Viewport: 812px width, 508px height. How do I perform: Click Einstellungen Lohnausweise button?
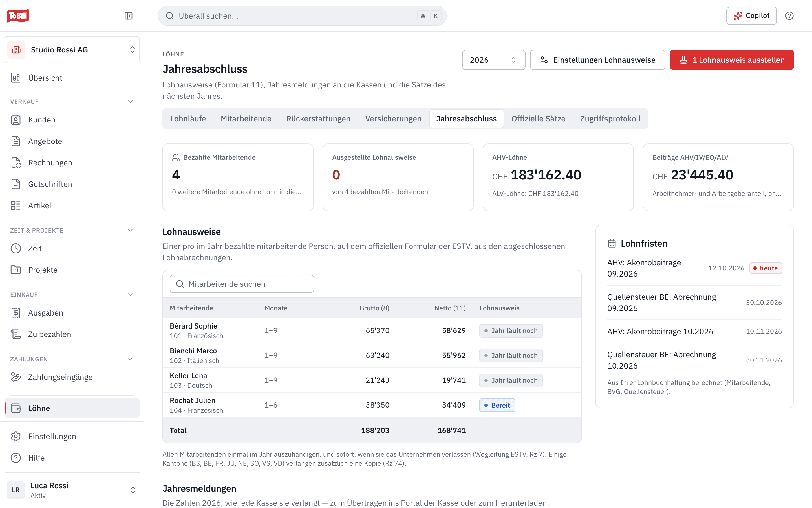[x=598, y=60]
